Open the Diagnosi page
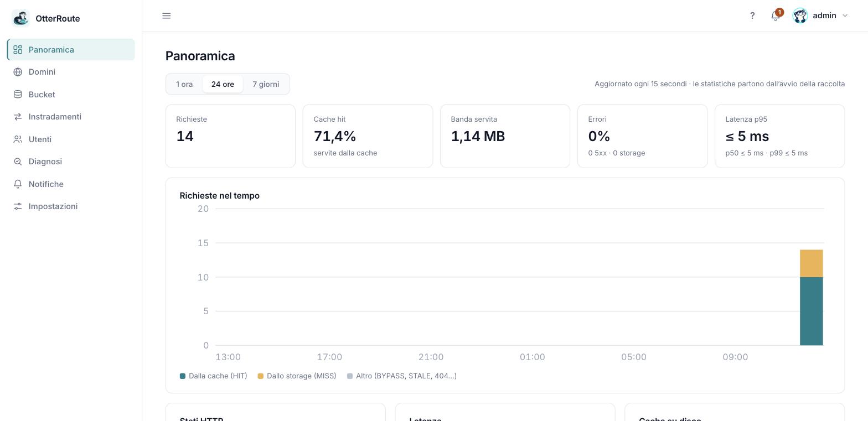Viewport: 868px width, 421px height. point(71,162)
